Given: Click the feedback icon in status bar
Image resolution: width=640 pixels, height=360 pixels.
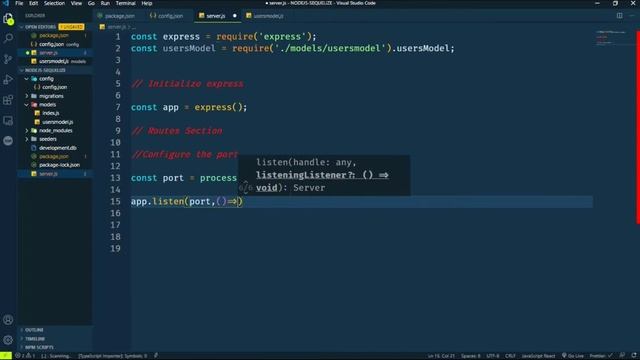Looking at the screenshot, I should [x=622, y=356].
